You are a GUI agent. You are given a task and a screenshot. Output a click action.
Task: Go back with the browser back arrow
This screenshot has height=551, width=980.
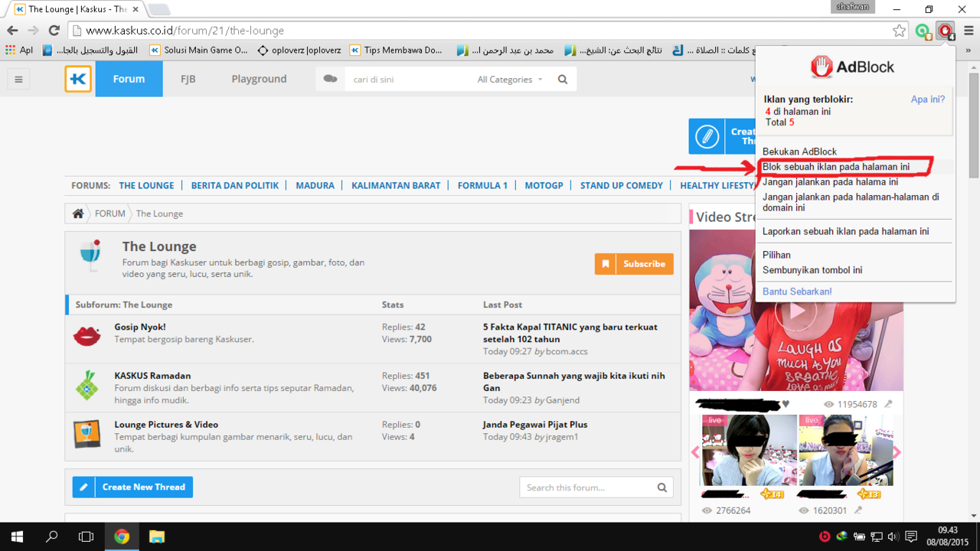[x=12, y=31]
